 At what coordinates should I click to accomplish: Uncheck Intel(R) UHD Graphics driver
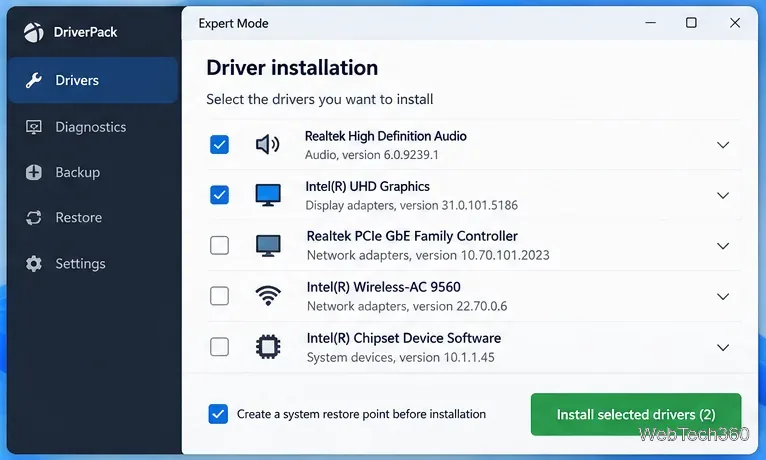[x=219, y=195]
